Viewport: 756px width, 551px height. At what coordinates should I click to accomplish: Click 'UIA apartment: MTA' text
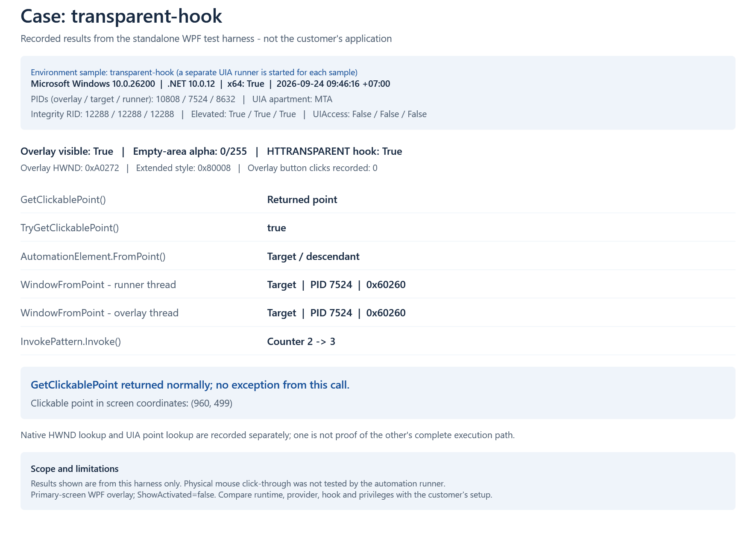point(292,99)
